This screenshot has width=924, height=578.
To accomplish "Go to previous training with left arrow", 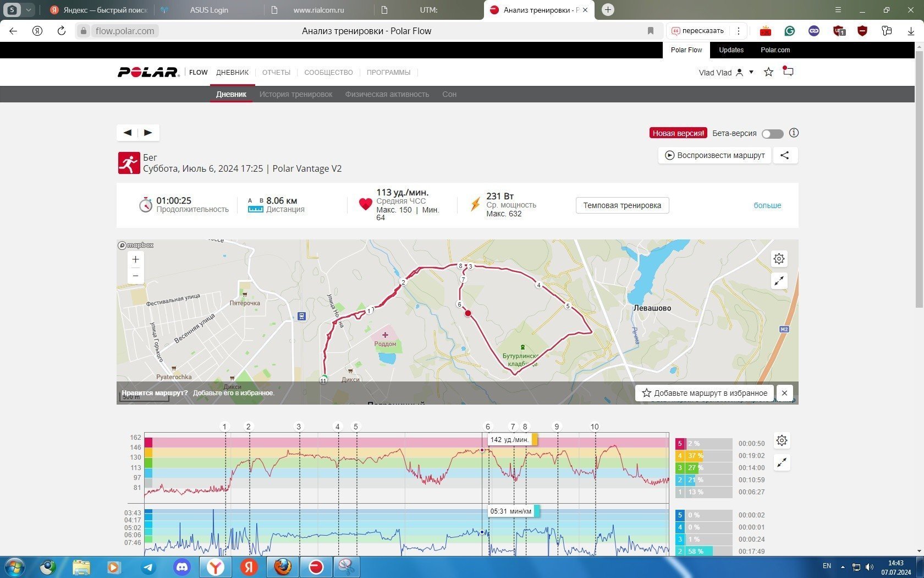I will click(x=128, y=133).
